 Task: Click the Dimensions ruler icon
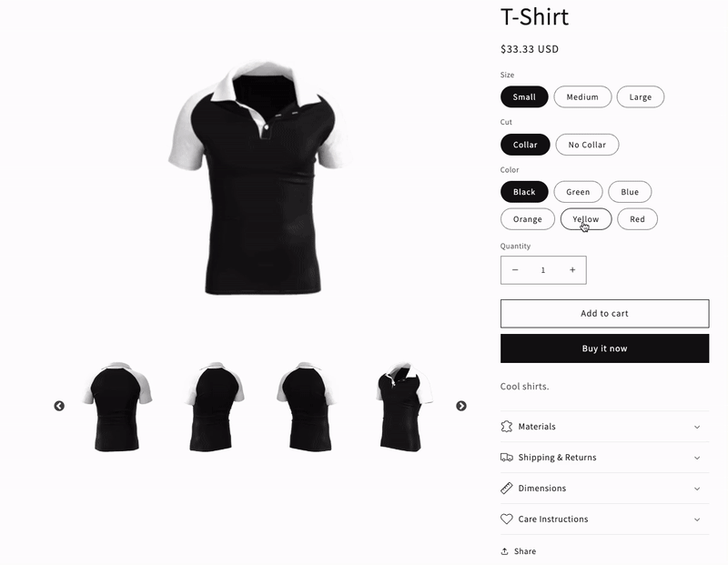(507, 488)
